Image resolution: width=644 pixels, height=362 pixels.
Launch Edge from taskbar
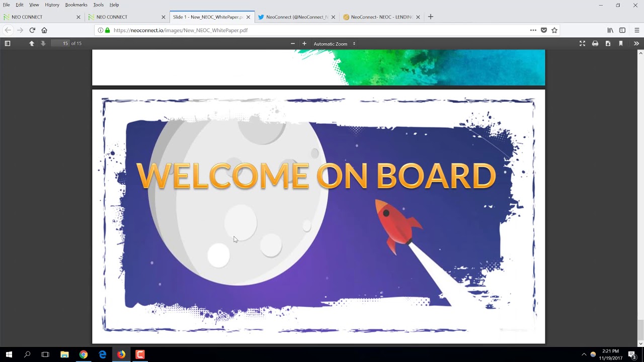coord(103,354)
